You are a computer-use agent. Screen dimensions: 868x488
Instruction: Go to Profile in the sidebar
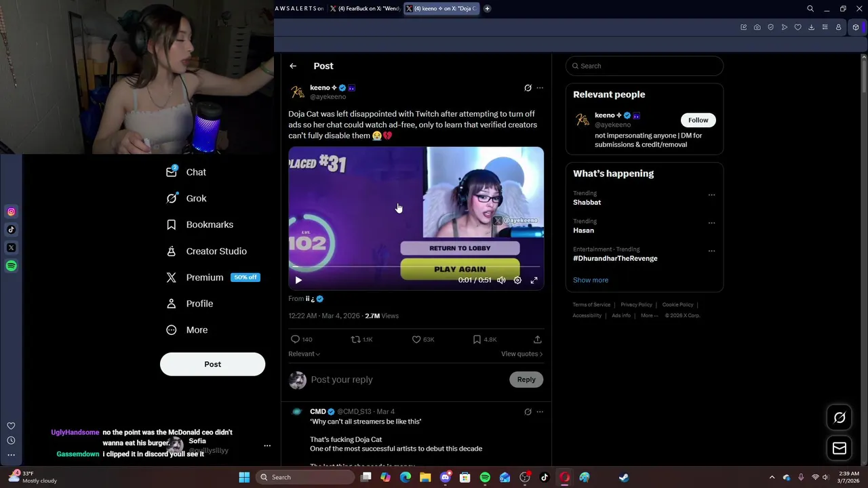(190, 304)
